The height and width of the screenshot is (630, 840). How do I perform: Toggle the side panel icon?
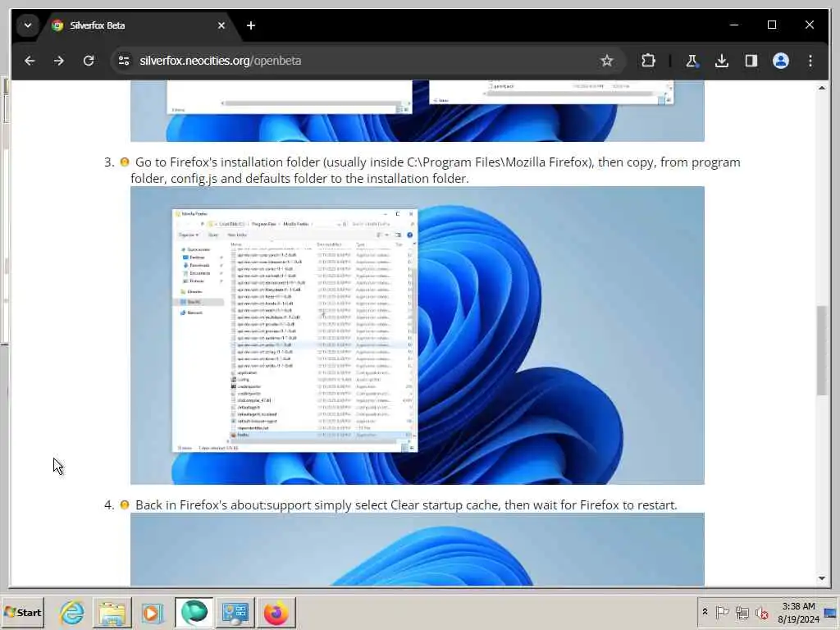(x=751, y=61)
